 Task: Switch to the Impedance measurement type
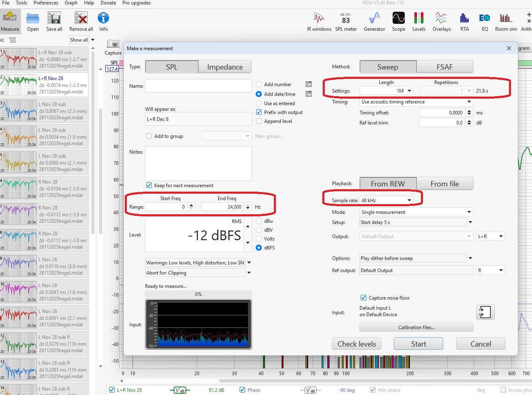pyautogui.click(x=225, y=67)
